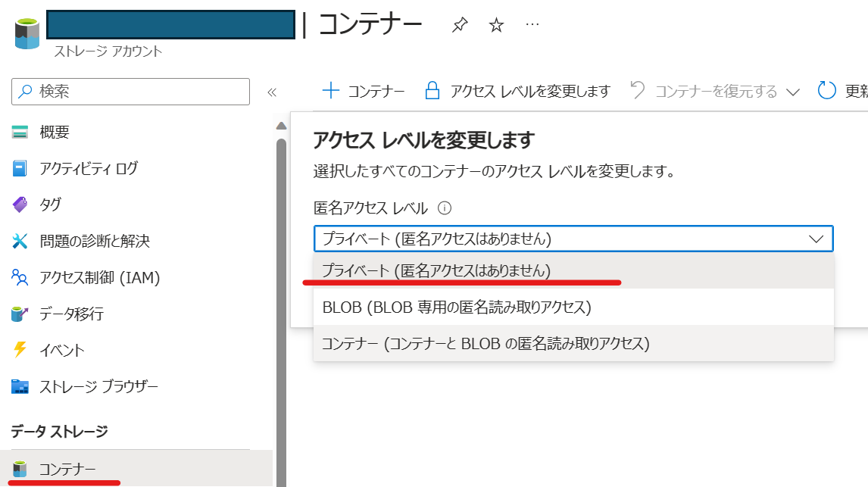This screenshot has height=487, width=868.
Task: Click the 概要 overview icon
Action: (20, 132)
